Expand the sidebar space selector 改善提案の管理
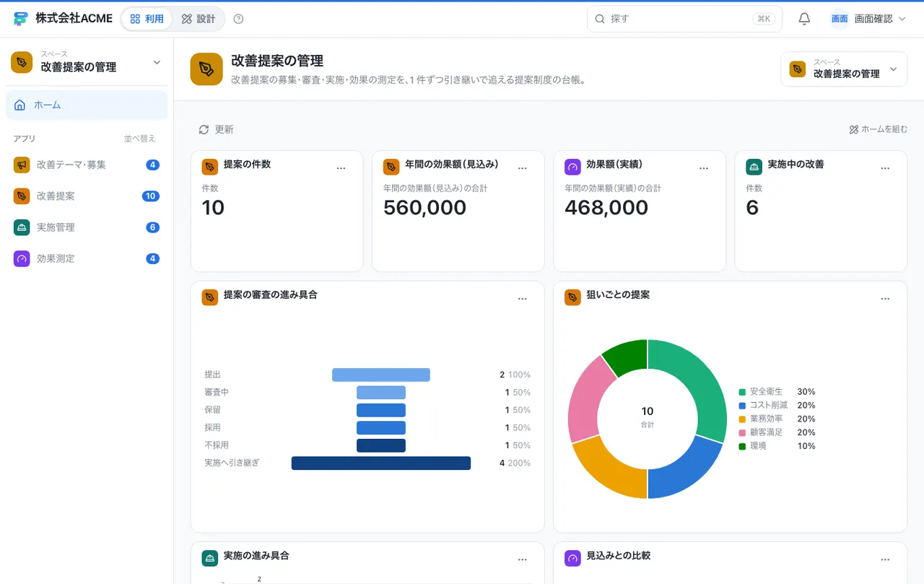Viewport: 924px width, 584px height. pyautogui.click(x=87, y=62)
